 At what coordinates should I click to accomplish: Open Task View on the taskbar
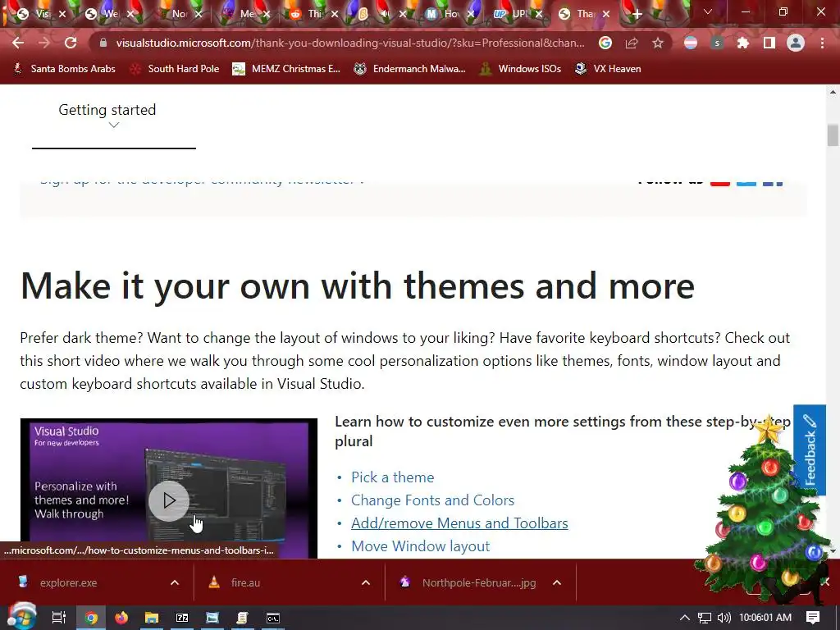58,618
